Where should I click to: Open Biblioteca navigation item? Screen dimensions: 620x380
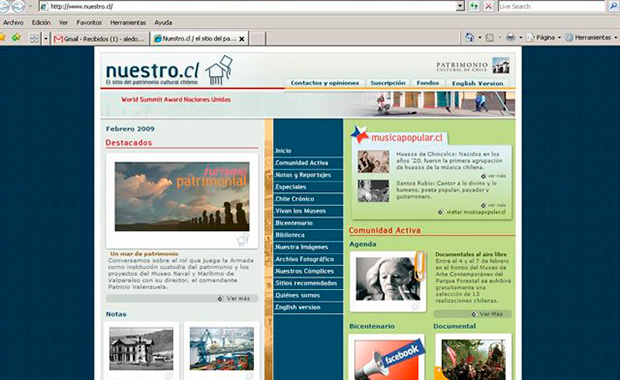pyautogui.click(x=290, y=235)
